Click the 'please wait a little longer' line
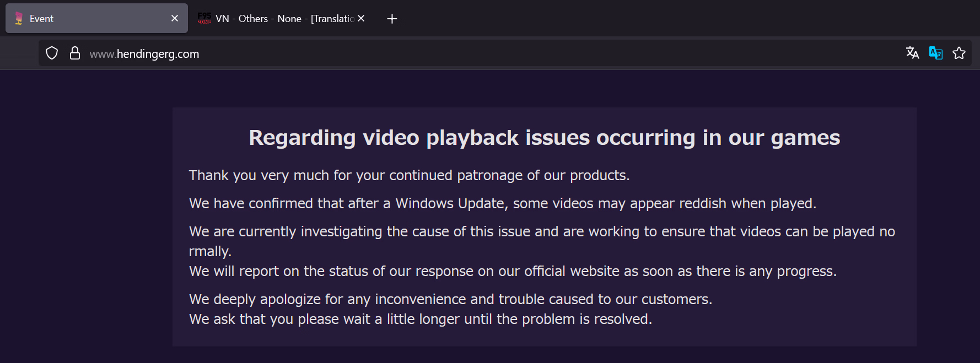The height and width of the screenshot is (363, 980). 420,319
